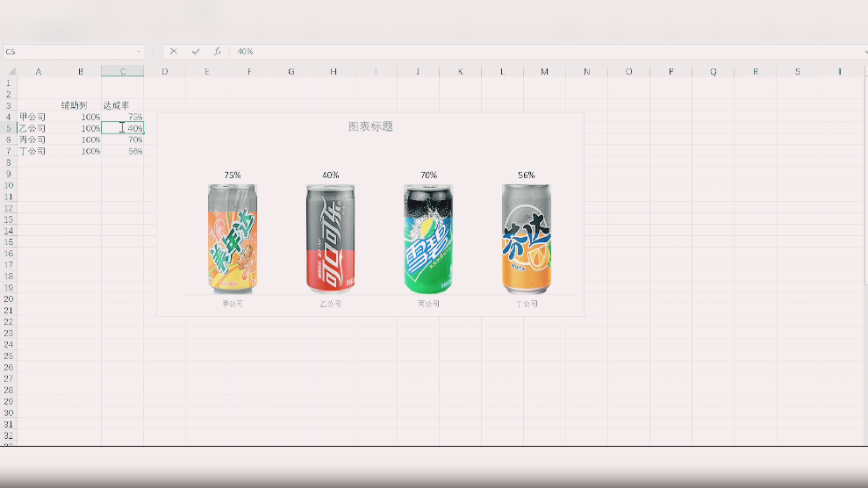Click the Coca-Cola can for 乙公司
Image resolution: width=868 pixels, height=488 pixels.
click(331, 239)
